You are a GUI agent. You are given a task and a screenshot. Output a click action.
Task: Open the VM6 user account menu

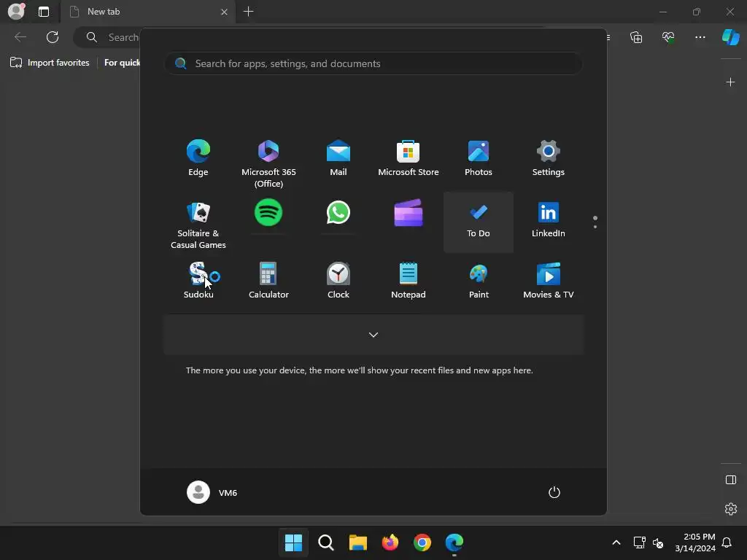pos(212,492)
